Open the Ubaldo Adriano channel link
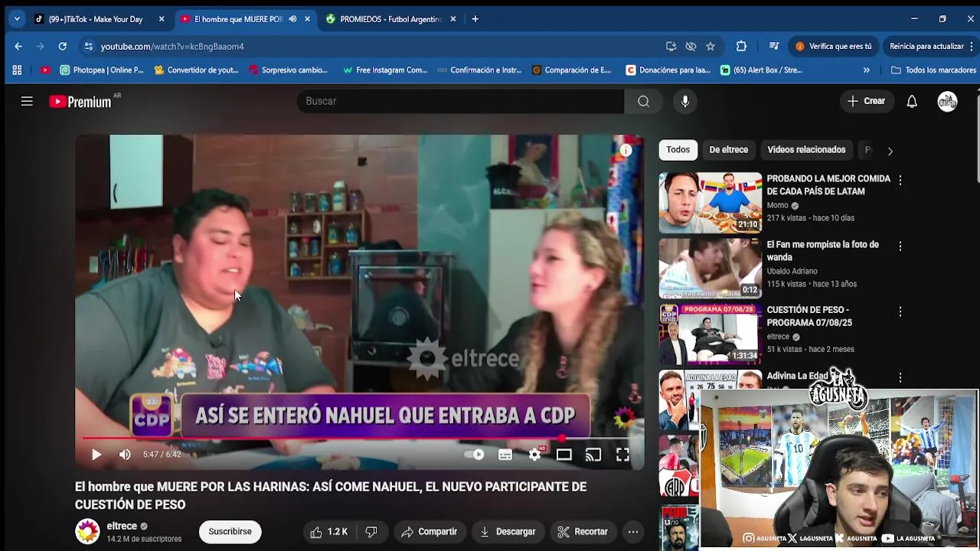The width and height of the screenshot is (980, 551). (792, 272)
